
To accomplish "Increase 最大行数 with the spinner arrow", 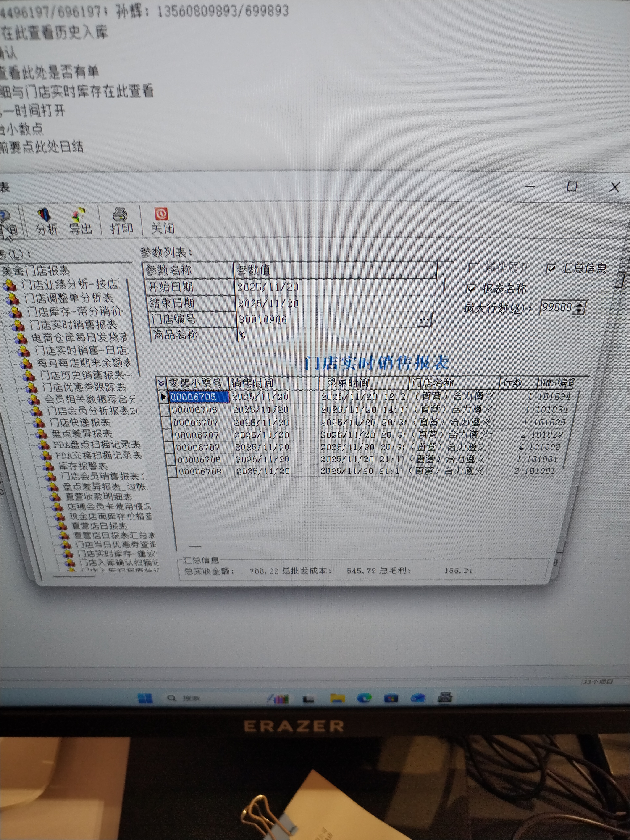I will click(x=579, y=304).
